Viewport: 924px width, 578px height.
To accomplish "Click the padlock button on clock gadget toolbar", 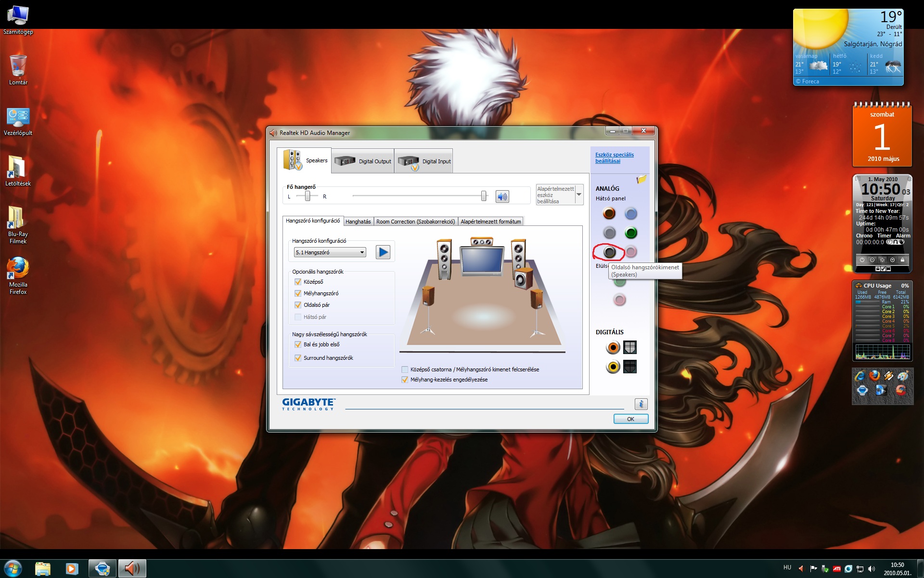I will 902,260.
